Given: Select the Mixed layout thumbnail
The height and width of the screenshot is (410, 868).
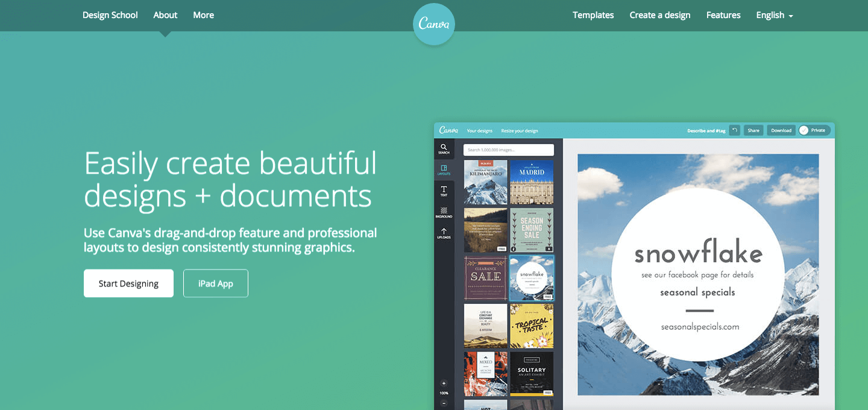Looking at the screenshot, I should point(486,374).
